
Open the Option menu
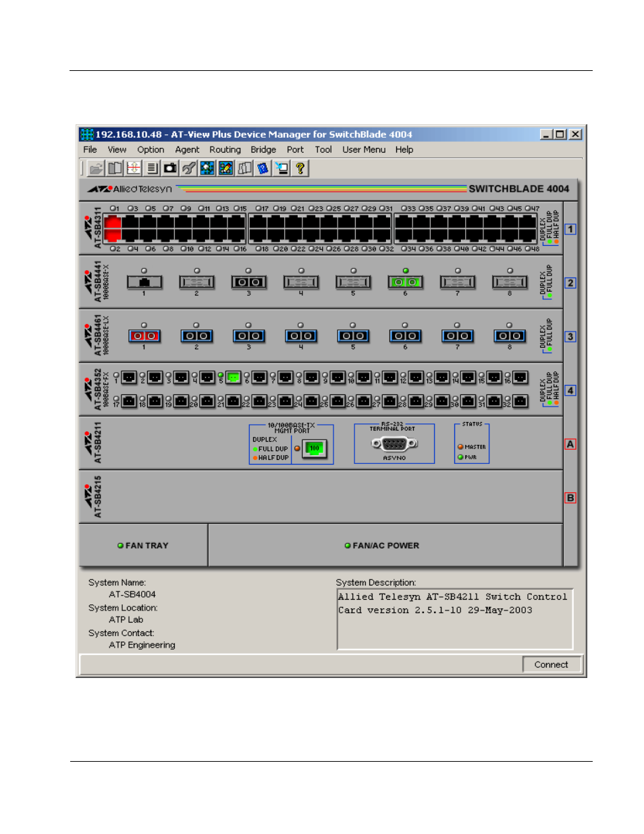point(151,150)
